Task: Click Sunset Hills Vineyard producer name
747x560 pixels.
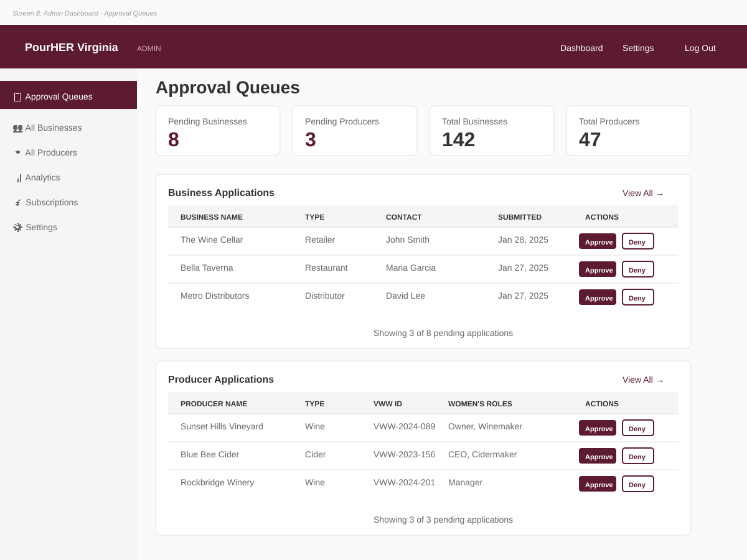Action: 222,426
